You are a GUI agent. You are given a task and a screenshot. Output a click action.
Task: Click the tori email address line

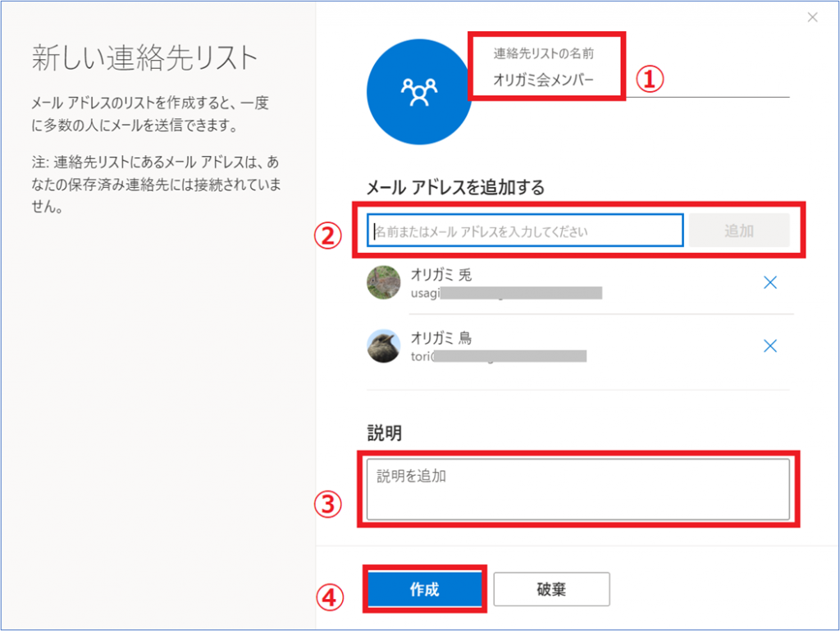pyautogui.click(x=498, y=356)
